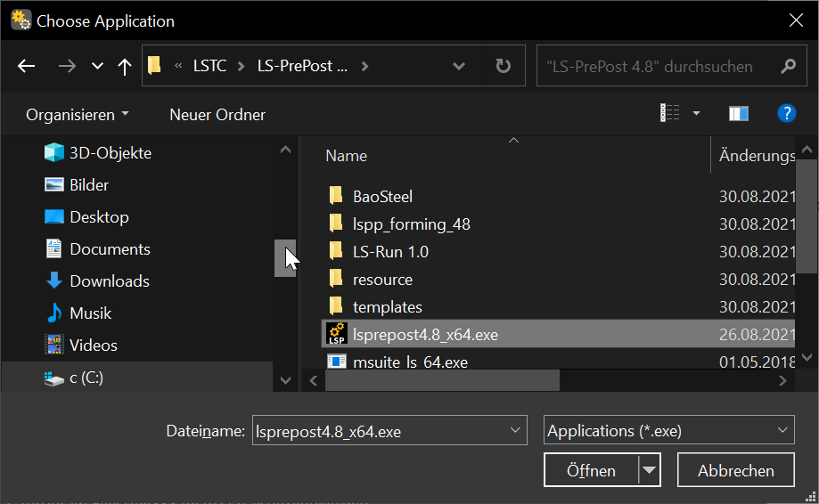Go back with the left arrow
Viewport: 819px width, 504px height.
pyautogui.click(x=26, y=66)
